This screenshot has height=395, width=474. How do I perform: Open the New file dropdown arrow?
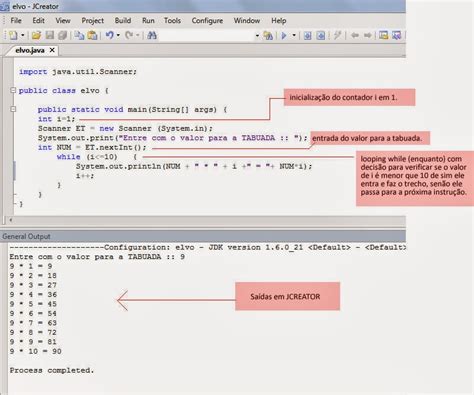pyautogui.click(x=23, y=35)
